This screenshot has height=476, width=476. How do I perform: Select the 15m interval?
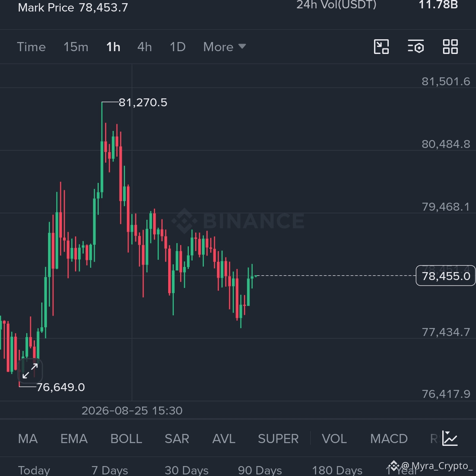76,47
